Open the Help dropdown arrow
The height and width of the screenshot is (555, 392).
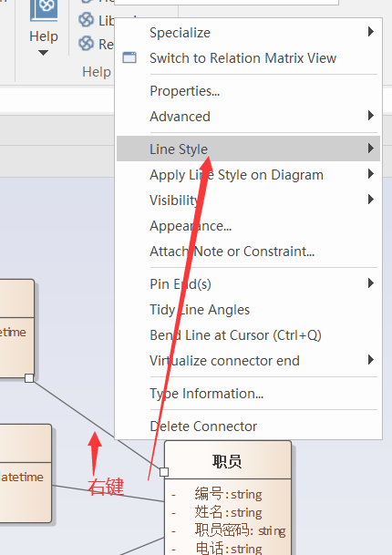tap(43, 53)
